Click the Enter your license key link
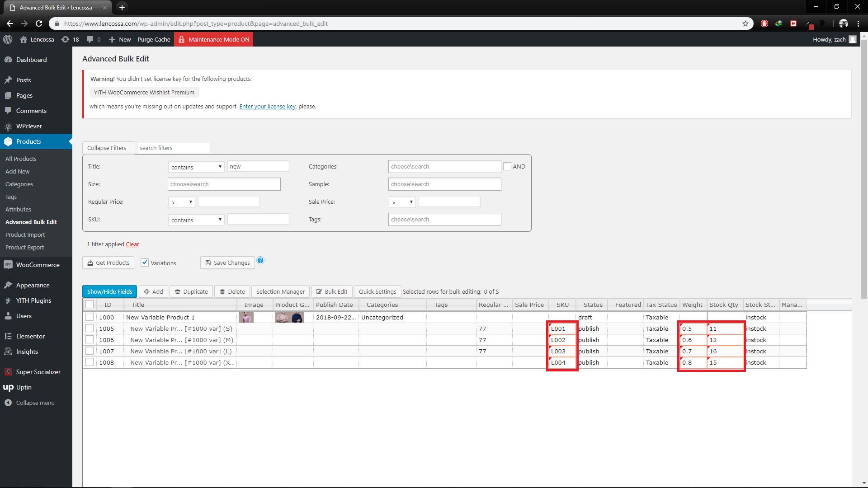 coord(267,106)
